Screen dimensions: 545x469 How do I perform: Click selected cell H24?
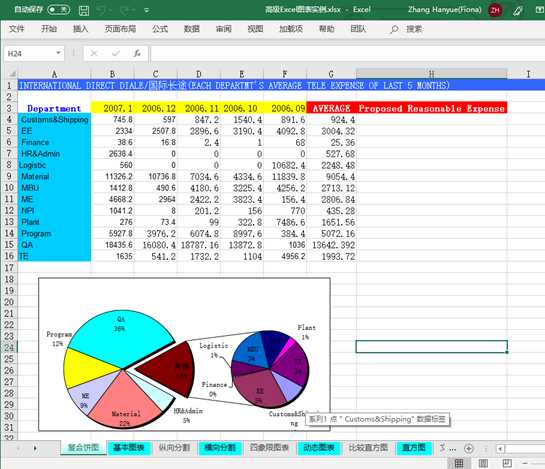pos(431,347)
